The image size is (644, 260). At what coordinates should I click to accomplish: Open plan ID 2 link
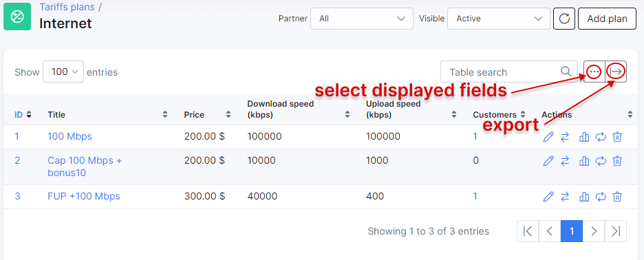(x=17, y=160)
